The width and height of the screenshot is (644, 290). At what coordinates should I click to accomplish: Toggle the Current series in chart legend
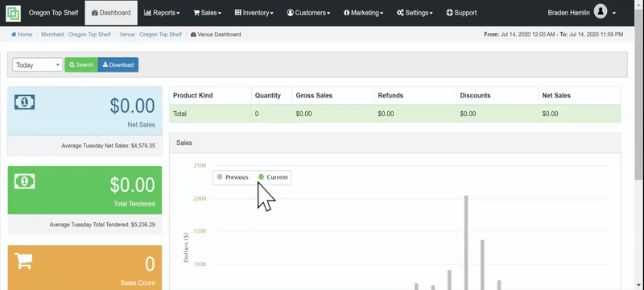pyautogui.click(x=273, y=177)
